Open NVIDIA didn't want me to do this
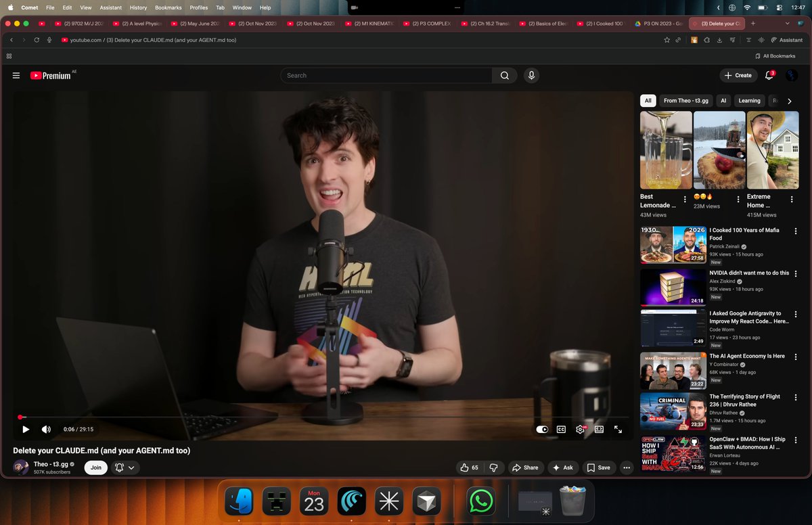The width and height of the screenshot is (812, 525). (749, 273)
